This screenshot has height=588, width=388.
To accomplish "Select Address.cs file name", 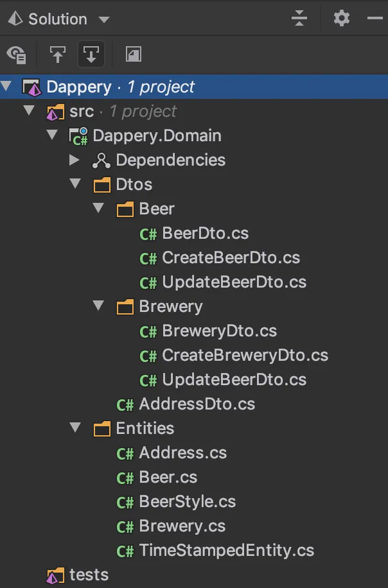I will click(x=182, y=453).
